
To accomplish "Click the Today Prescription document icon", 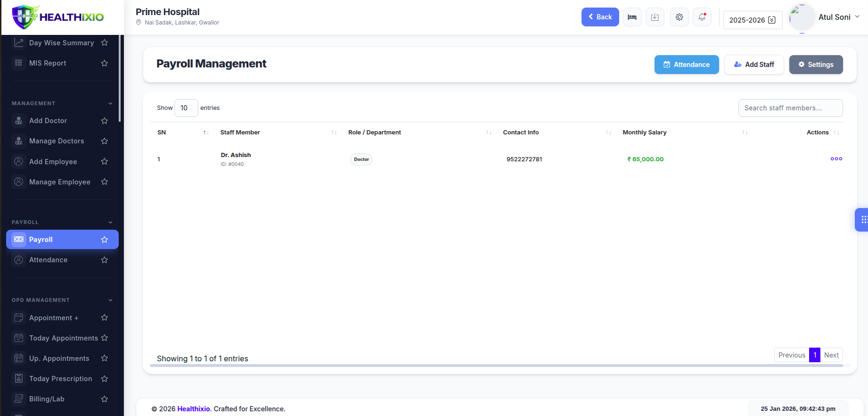I will pos(19,378).
